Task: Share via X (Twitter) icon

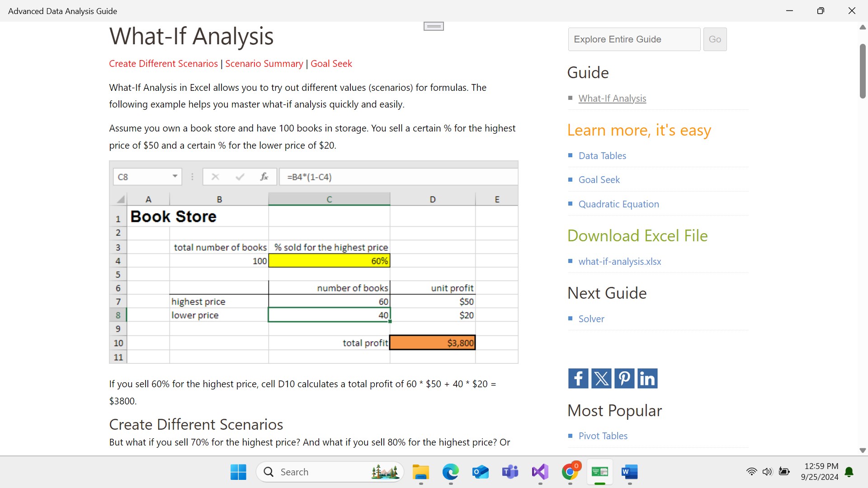Action: [601, 379]
